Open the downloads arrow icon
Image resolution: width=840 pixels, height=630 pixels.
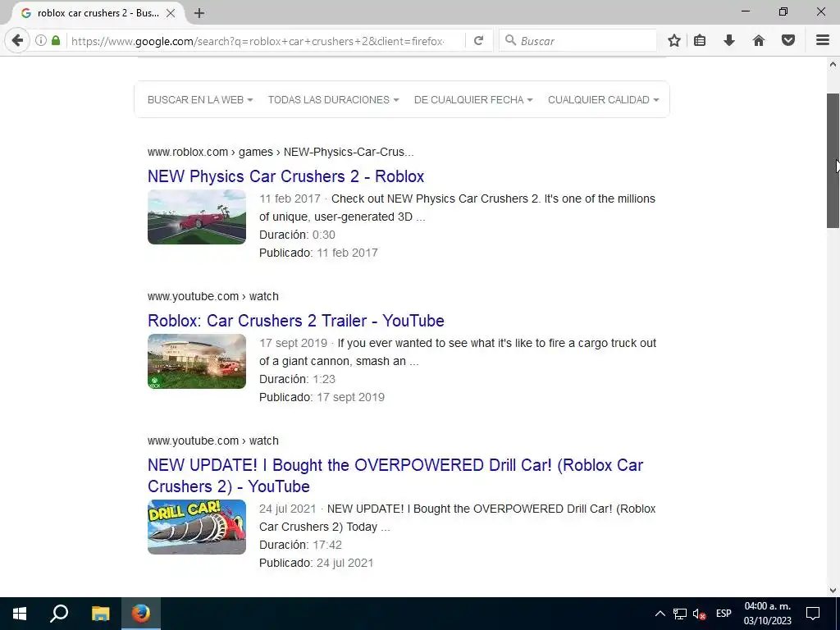point(729,40)
